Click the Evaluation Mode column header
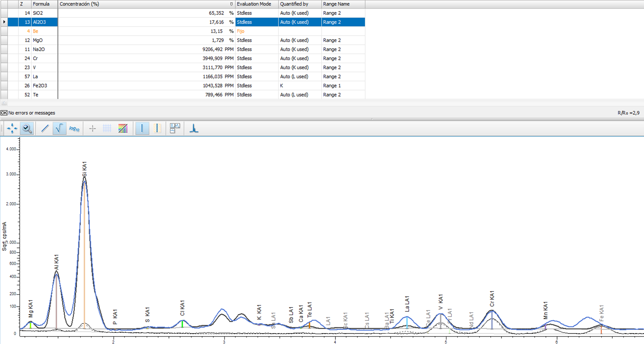Viewport: 644px width, 344px height. (x=257, y=4)
